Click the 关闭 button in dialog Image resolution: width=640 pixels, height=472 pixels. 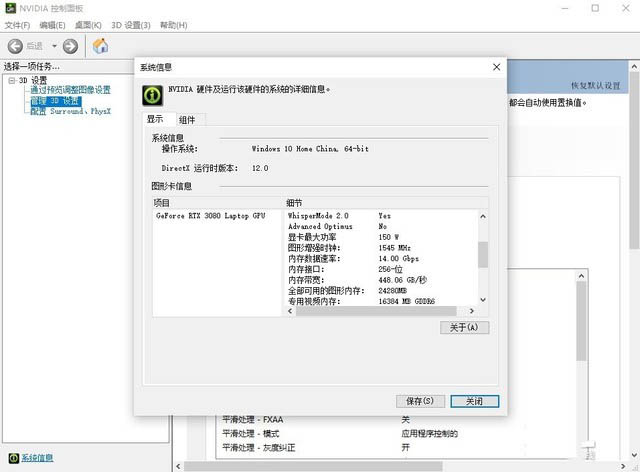point(474,401)
